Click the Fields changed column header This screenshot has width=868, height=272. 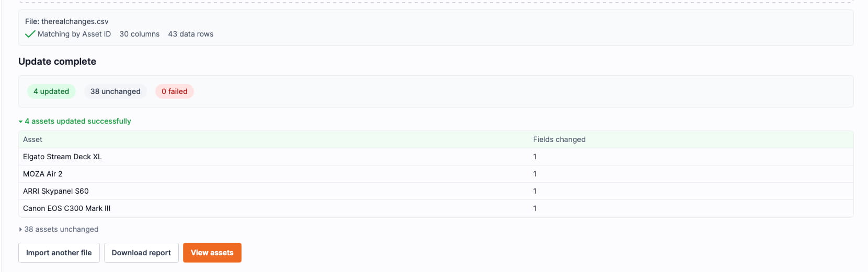(x=559, y=139)
